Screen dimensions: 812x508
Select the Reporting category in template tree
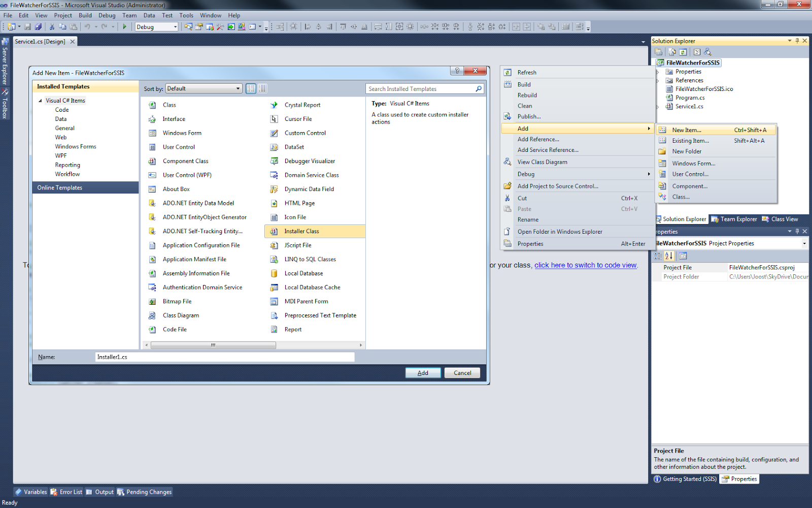pyautogui.click(x=67, y=165)
